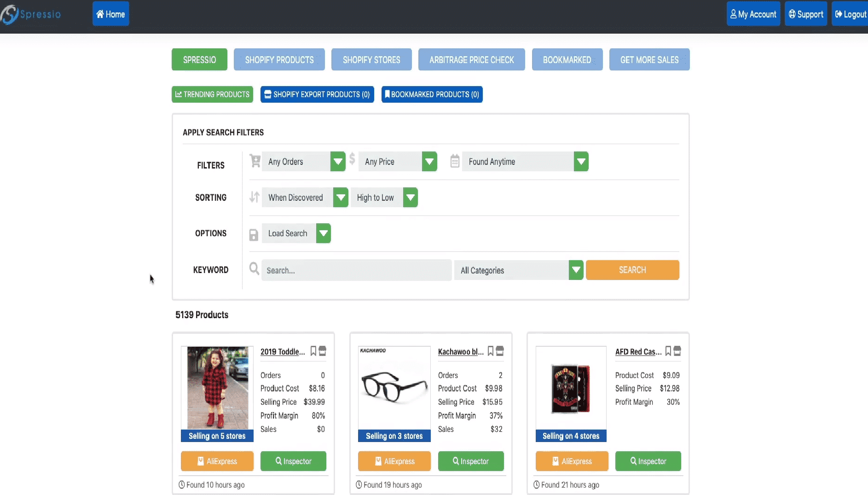Click the Found 21 hours ago text
The height and width of the screenshot is (495, 868).
click(570, 485)
